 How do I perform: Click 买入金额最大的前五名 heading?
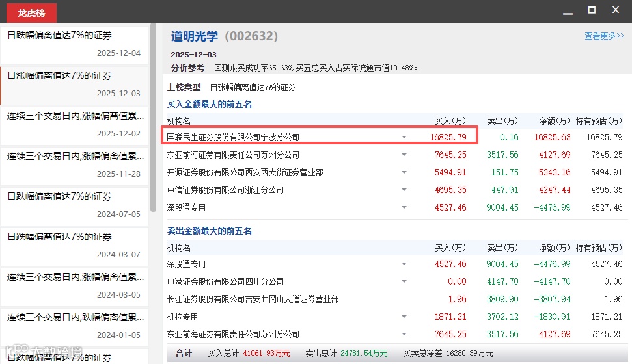click(x=209, y=104)
